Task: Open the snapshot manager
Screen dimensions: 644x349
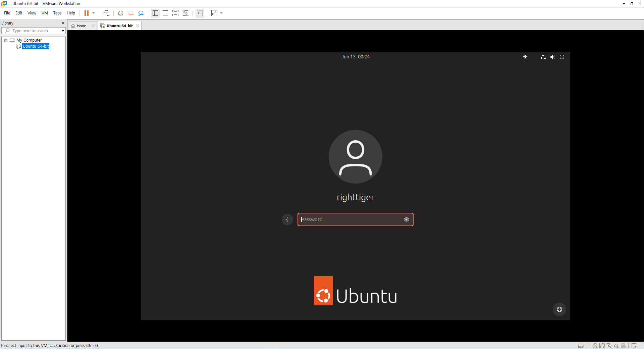Action: (x=141, y=13)
